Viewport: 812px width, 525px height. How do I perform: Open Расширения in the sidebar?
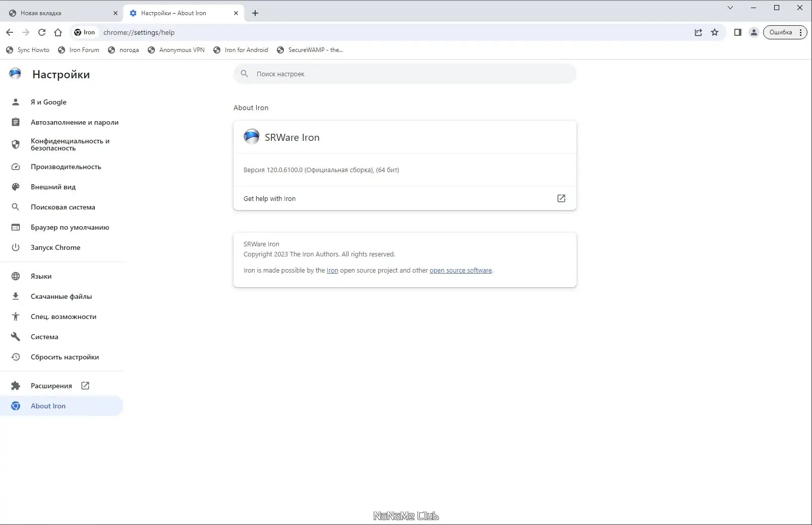click(62, 386)
